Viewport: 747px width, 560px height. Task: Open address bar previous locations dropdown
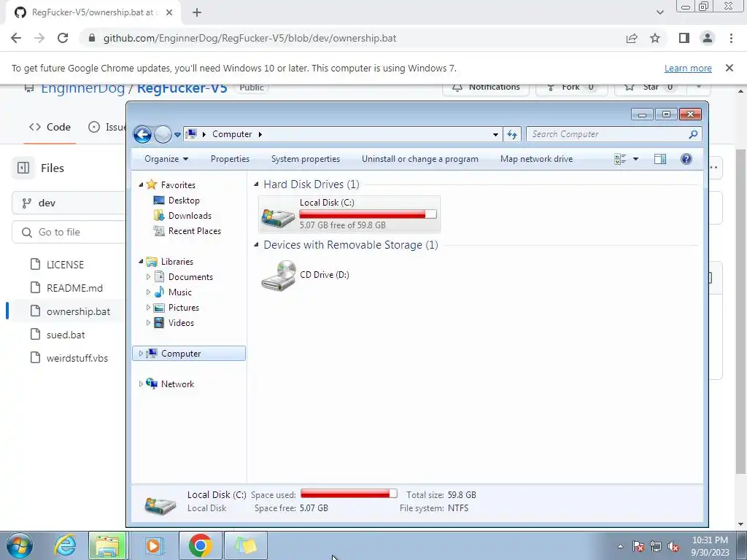pos(495,135)
